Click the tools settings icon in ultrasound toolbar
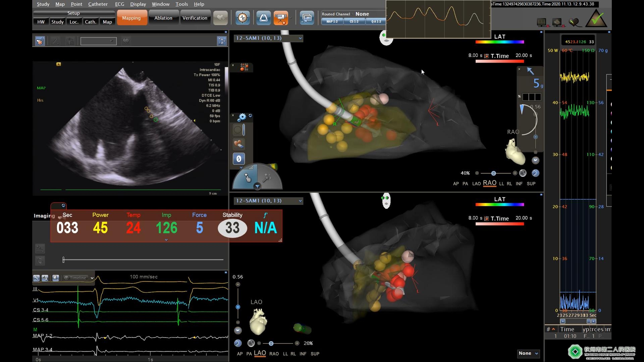 point(222,41)
